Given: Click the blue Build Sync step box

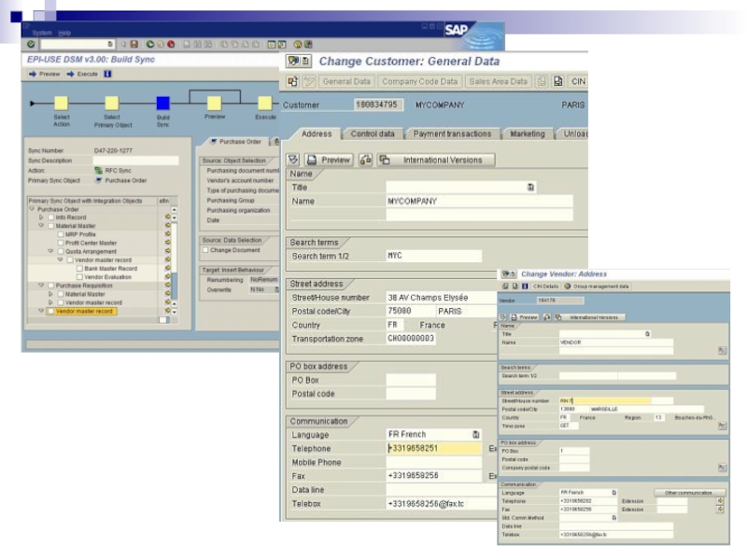Looking at the screenshot, I should 162,103.
